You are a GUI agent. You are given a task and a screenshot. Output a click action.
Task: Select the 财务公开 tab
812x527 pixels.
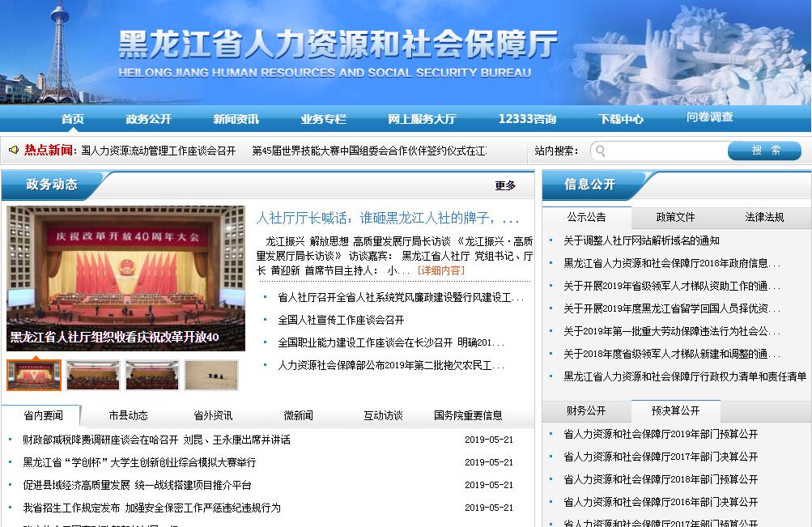click(587, 410)
